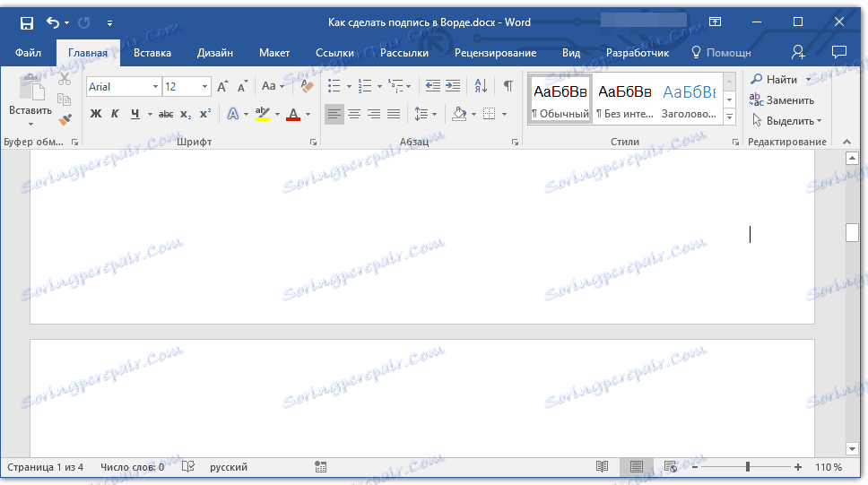Toggle subscript x₂ formatting

point(186,114)
